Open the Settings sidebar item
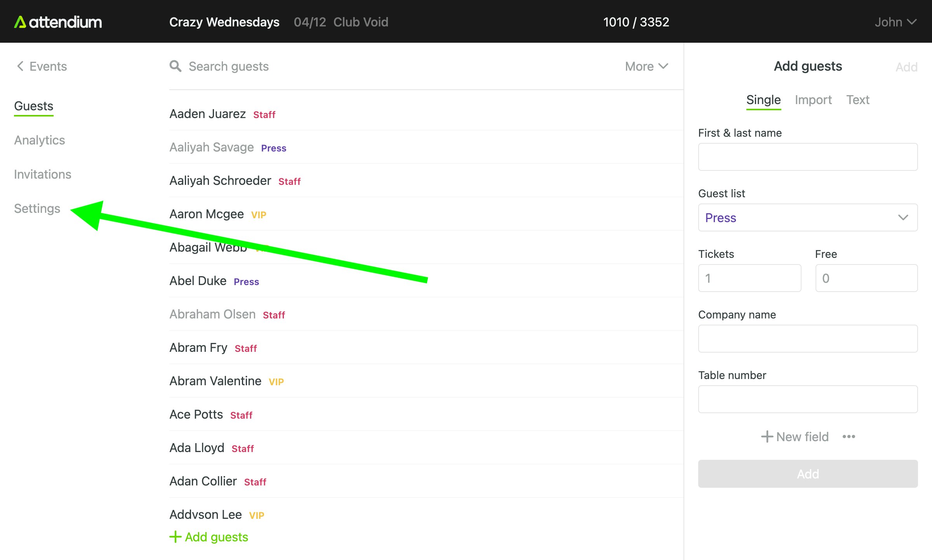 [x=37, y=208]
